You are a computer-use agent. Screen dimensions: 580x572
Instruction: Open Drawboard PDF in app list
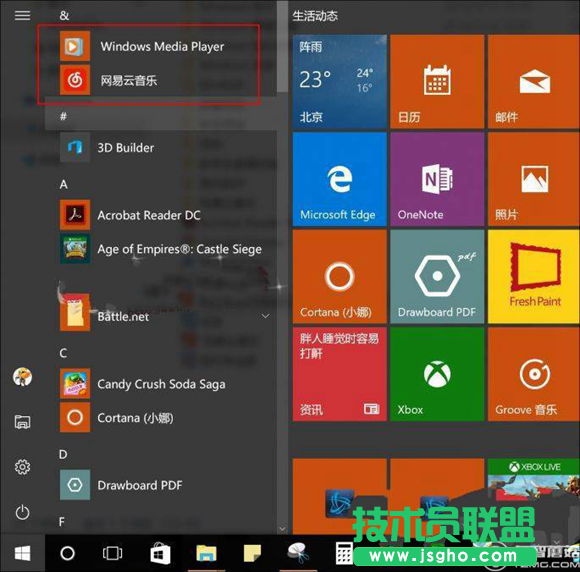[x=161, y=485]
